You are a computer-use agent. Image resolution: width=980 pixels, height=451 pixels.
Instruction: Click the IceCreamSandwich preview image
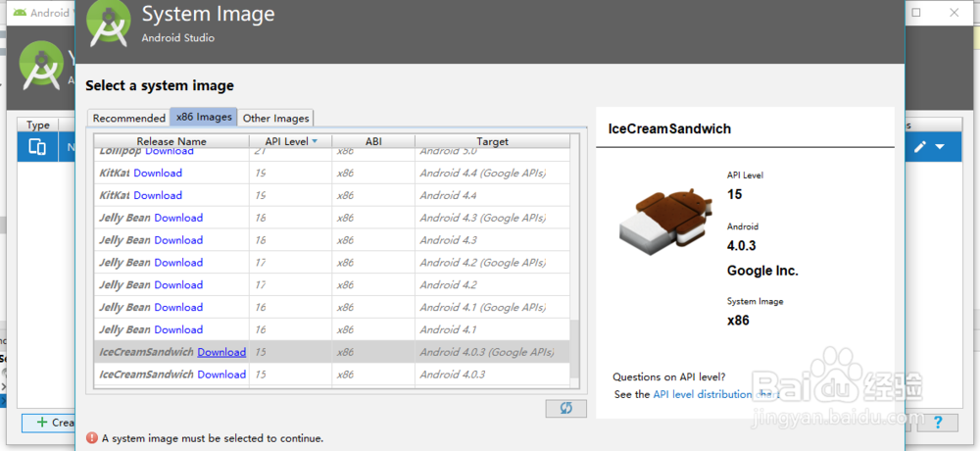(664, 222)
